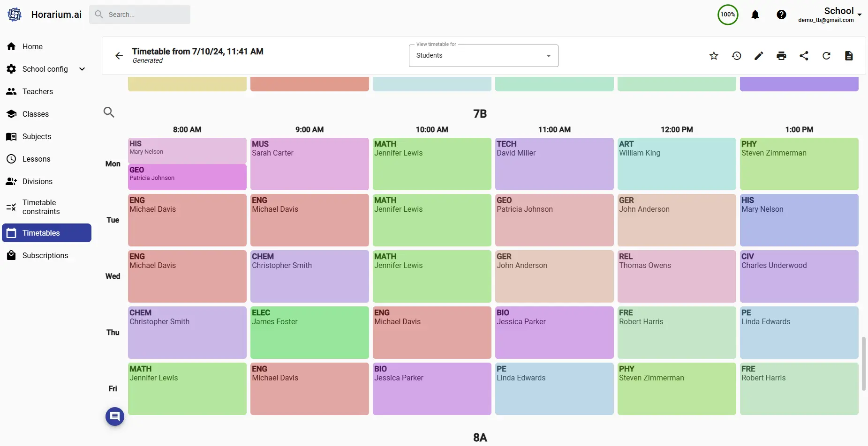The height and width of the screenshot is (446, 868).
Task: Open notifications bell
Action: coord(755,15)
